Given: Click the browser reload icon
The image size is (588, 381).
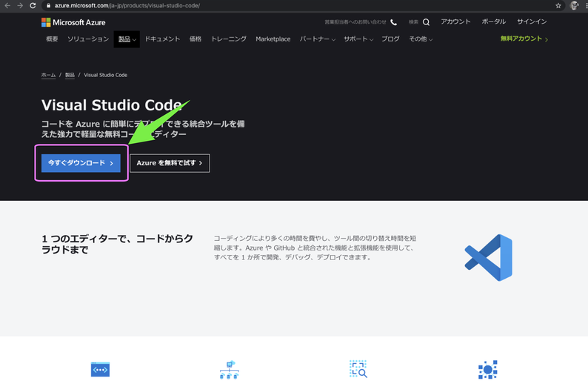Looking at the screenshot, I should click(x=33, y=5).
